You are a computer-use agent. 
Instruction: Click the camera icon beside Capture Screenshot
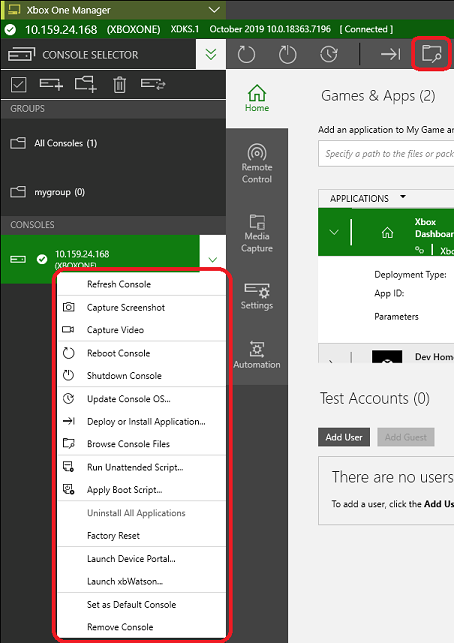point(68,307)
